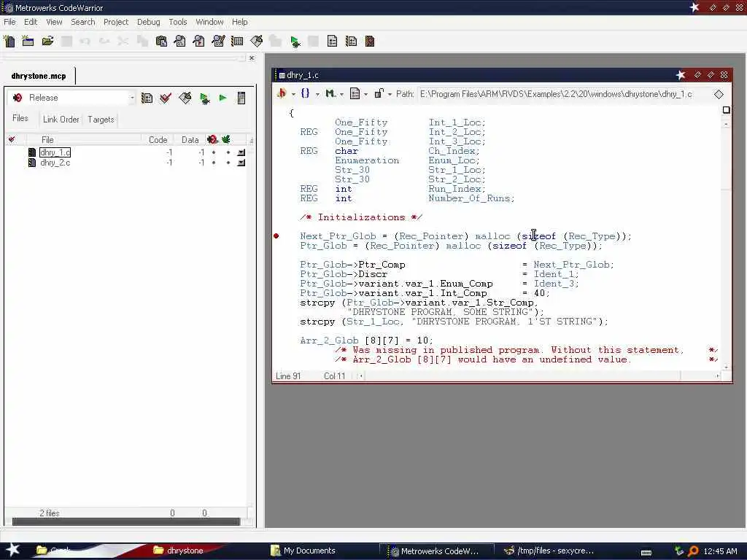747x560 pixels.
Task: Click the Make hammer icon in main toolbar
Action: [256, 42]
